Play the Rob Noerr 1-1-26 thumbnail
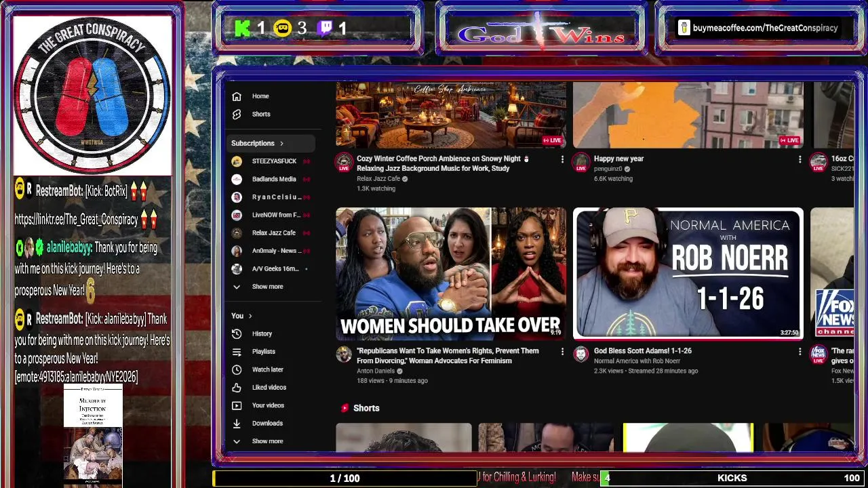Image resolution: width=868 pixels, height=488 pixels. 688,273
